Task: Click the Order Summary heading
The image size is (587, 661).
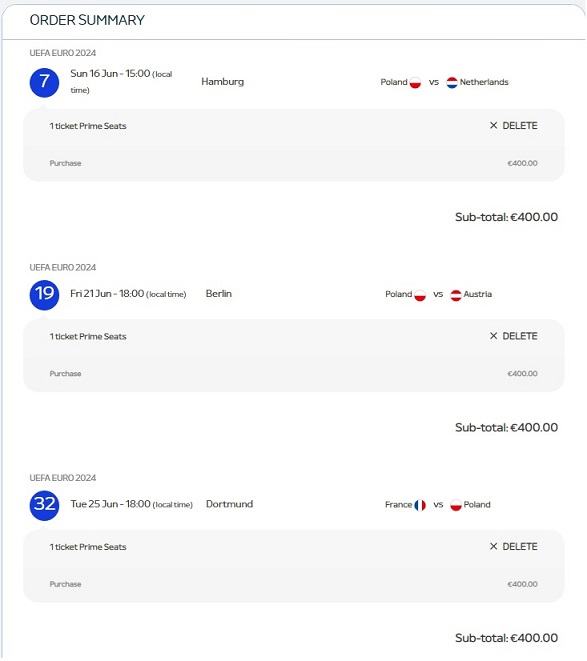Action: pyautogui.click(x=87, y=20)
